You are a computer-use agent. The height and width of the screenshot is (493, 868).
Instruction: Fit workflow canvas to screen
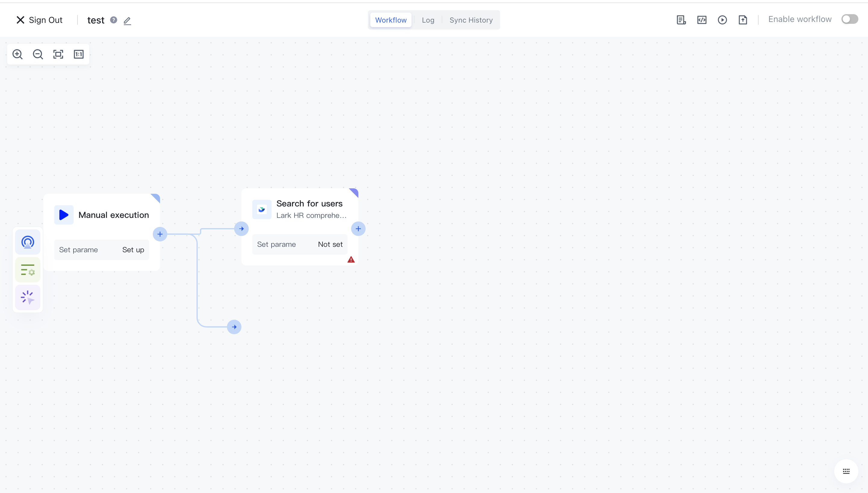58,54
